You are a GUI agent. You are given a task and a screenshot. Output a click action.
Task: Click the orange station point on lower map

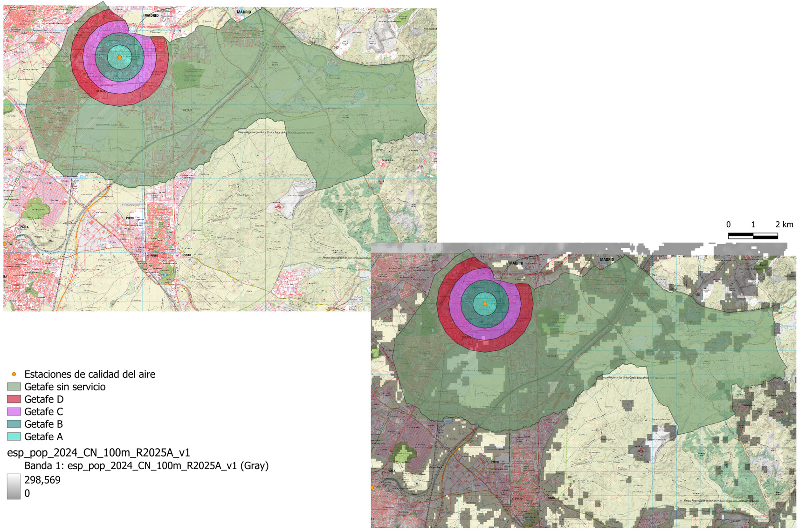(485, 304)
